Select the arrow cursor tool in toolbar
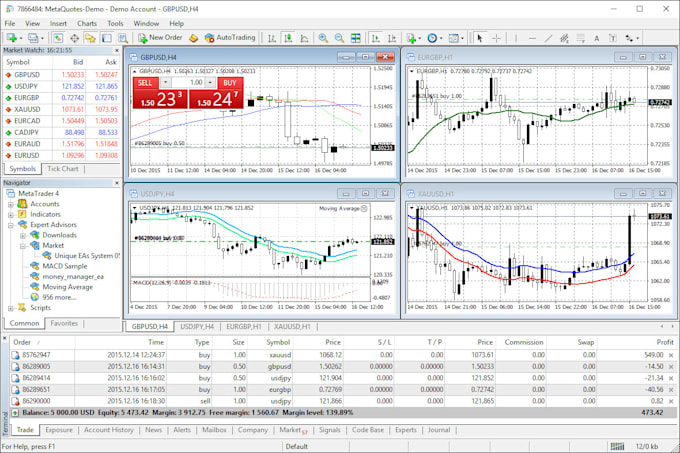680x453 pixels. [480, 38]
